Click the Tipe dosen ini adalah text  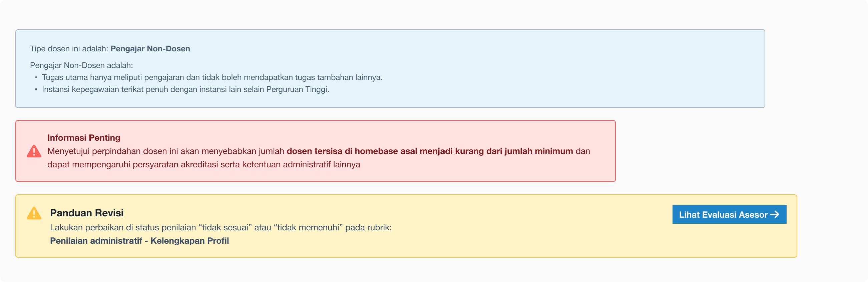(69, 49)
